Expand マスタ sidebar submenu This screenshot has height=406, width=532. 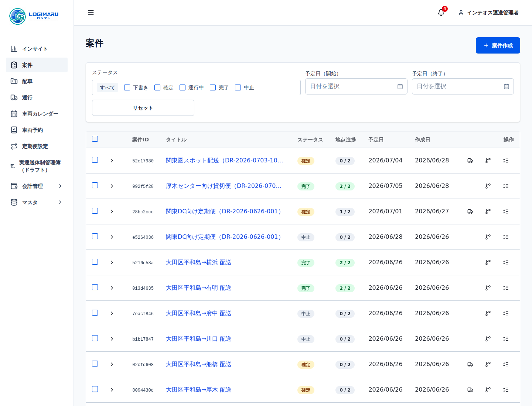[x=37, y=202]
